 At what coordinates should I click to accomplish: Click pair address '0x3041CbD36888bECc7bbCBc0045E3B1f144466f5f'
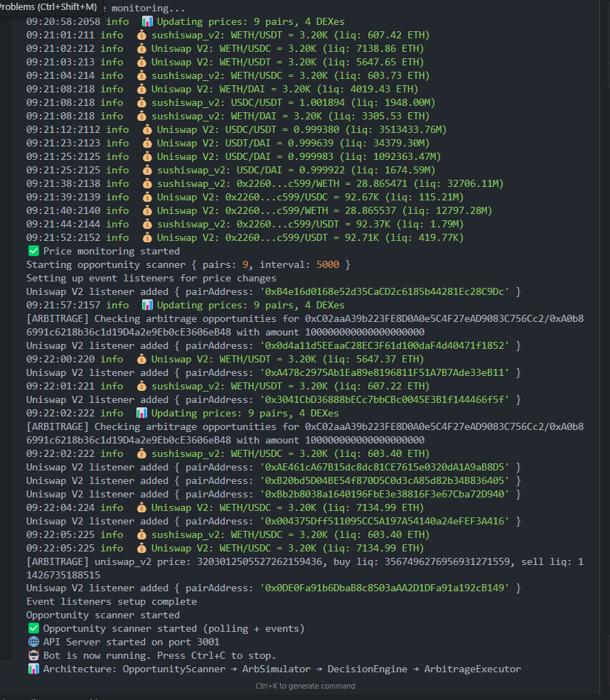(x=385, y=399)
